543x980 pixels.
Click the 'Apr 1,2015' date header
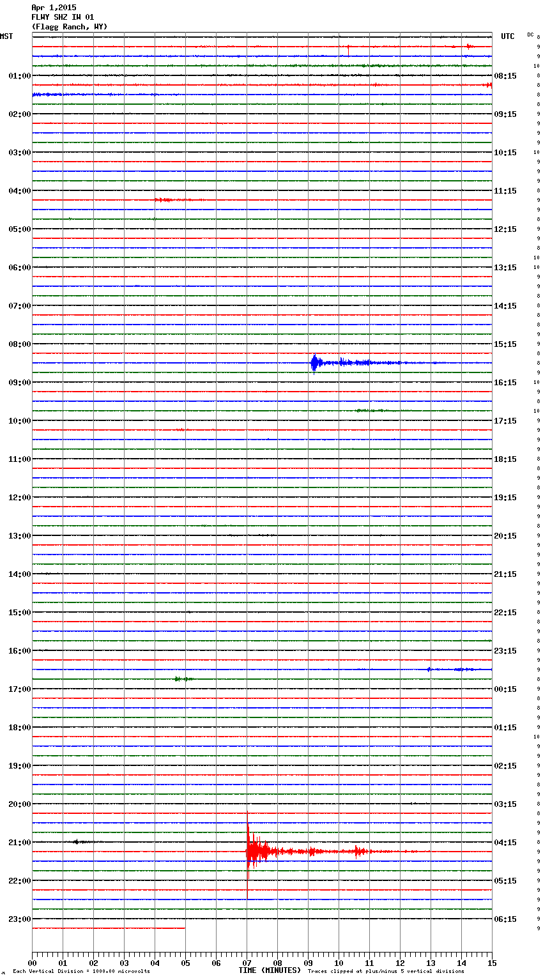pyautogui.click(x=54, y=8)
